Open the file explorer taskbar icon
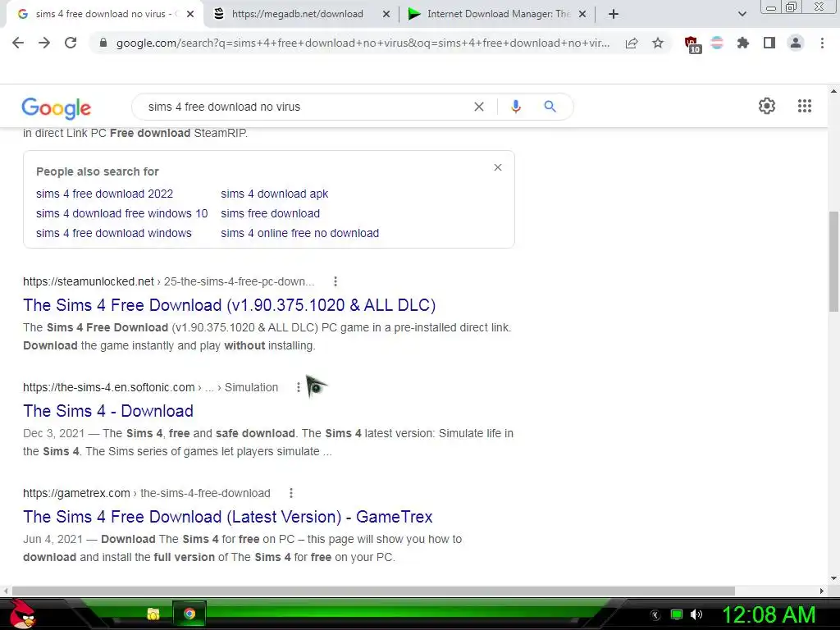Image resolution: width=840 pixels, height=630 pixels. [x=153, y=614]
